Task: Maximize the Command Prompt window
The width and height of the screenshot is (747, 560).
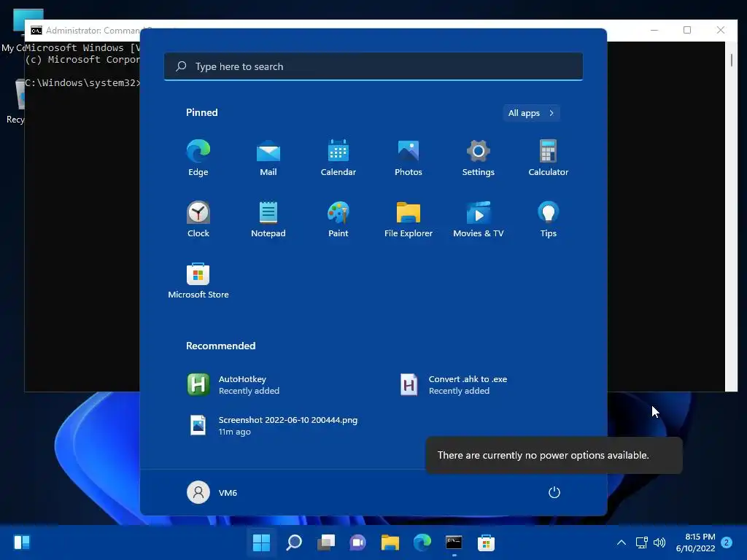Action: click(687, 30)
